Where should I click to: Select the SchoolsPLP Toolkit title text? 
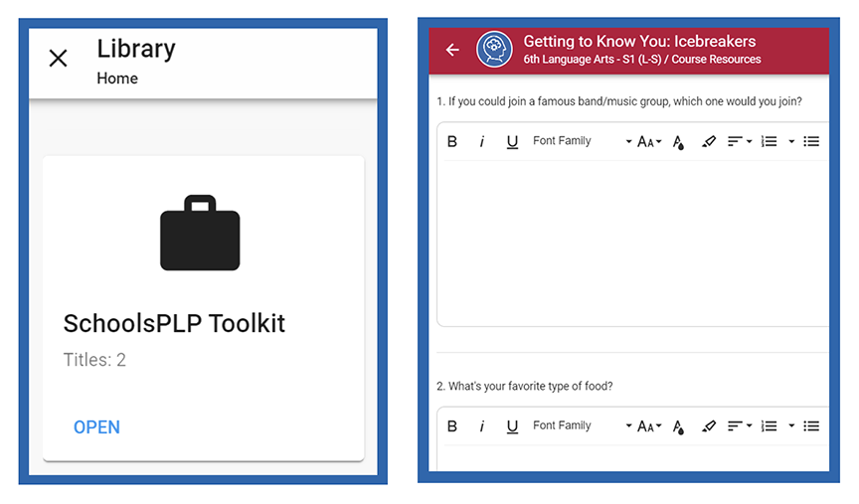tap(174, 323)
